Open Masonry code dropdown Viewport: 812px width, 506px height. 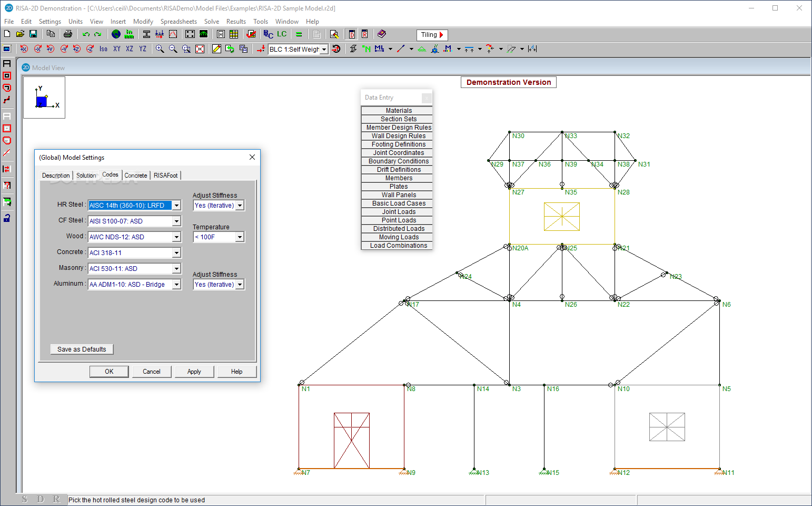(177, 269)
